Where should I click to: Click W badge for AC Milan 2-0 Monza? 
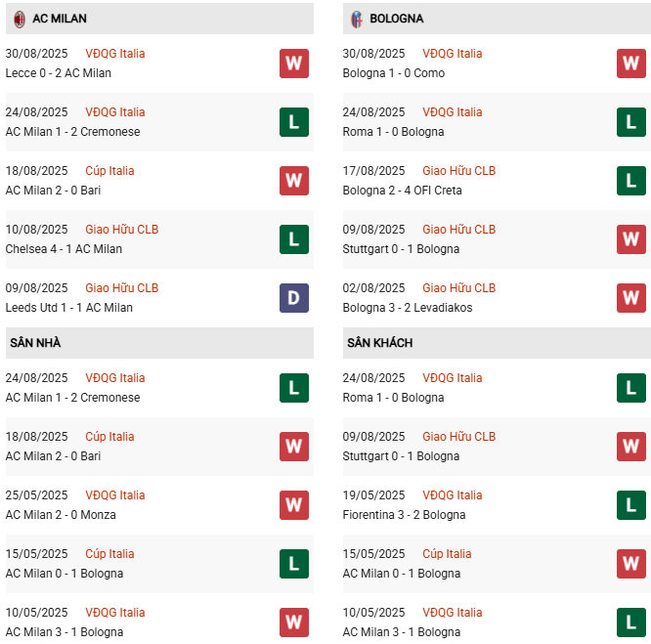293,505
